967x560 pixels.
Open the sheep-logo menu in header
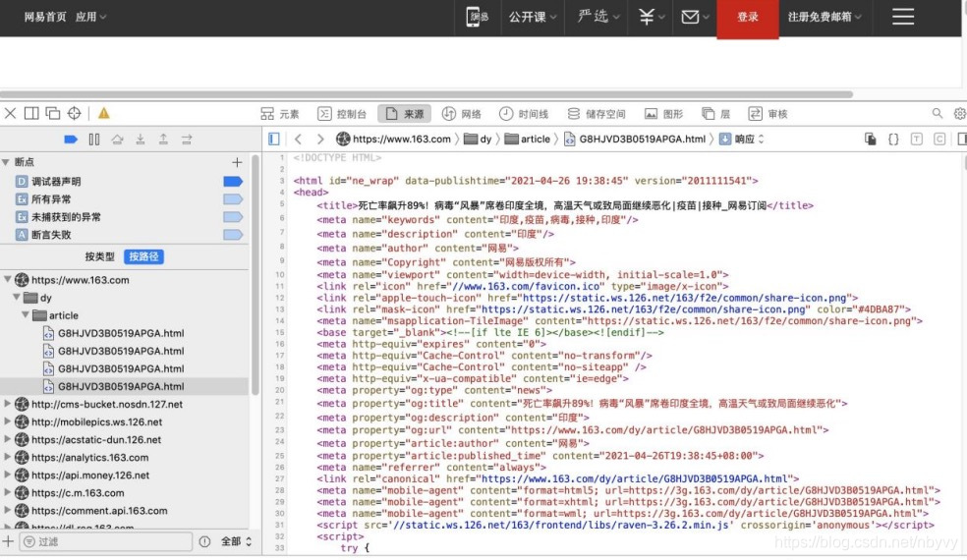tap(650, 17)
